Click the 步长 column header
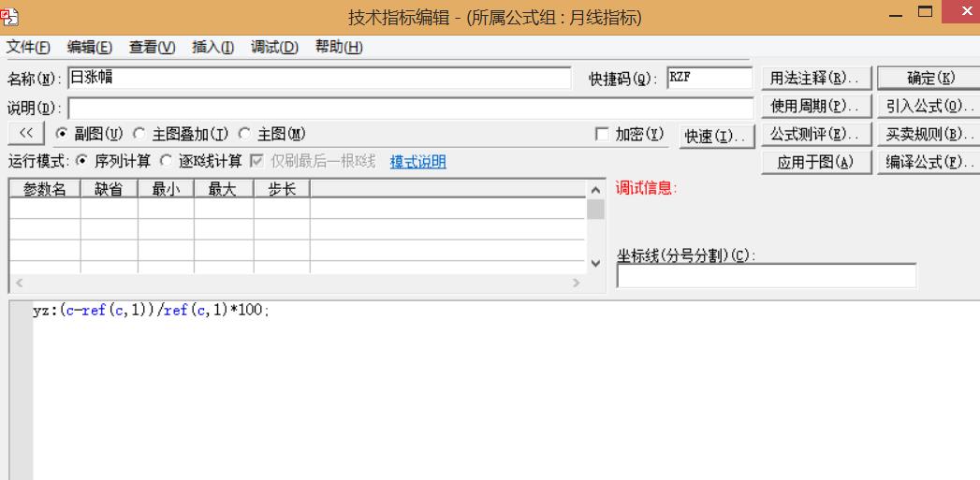The width and height of the screenshot is (980, 480). (282, 189)
